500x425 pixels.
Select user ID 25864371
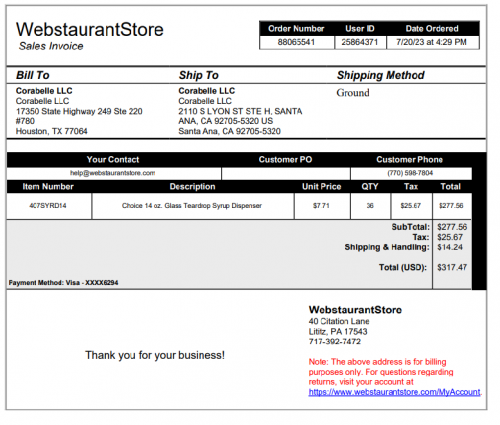[x=360, y=42]
